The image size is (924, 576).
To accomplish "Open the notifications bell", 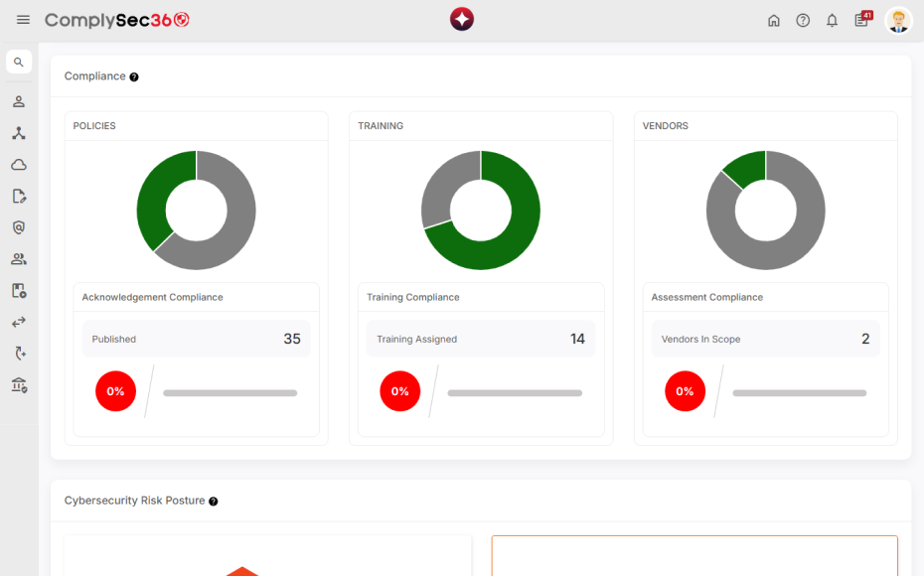I will pyautogui.click(x=832, y=21).
